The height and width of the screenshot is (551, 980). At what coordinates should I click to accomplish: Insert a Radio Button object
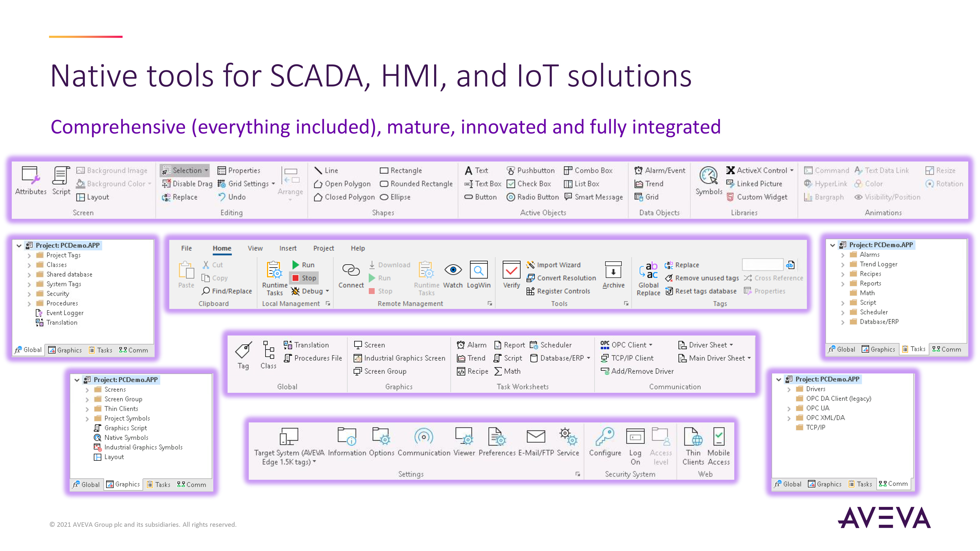point(533,197)
